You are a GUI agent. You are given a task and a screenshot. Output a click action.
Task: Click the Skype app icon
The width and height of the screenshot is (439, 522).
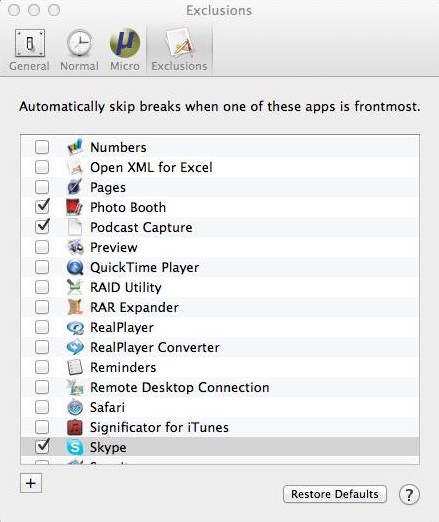(75, 447)
